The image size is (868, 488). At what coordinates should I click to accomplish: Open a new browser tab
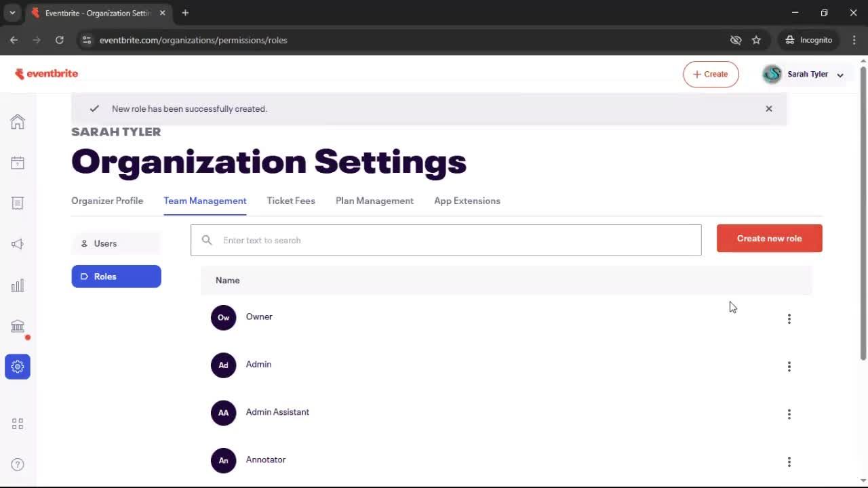(185, 13)
